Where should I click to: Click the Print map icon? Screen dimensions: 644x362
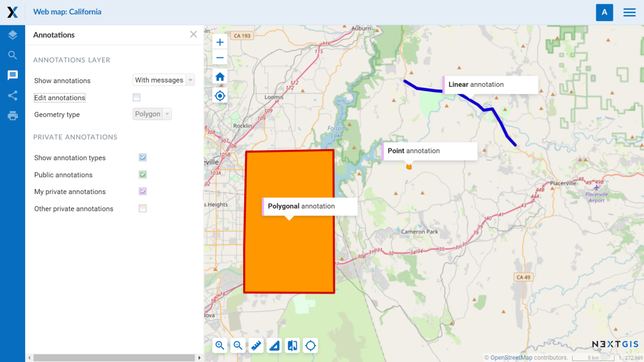tap(12, 116)
